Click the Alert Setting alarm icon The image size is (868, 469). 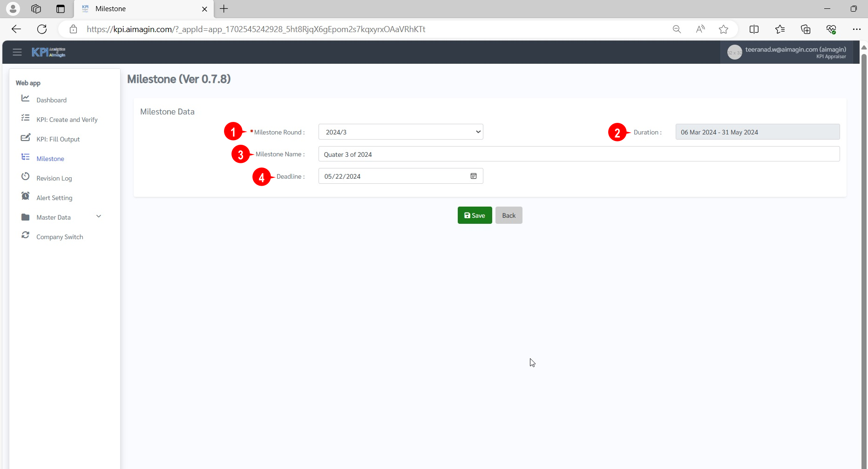(26, 196)
